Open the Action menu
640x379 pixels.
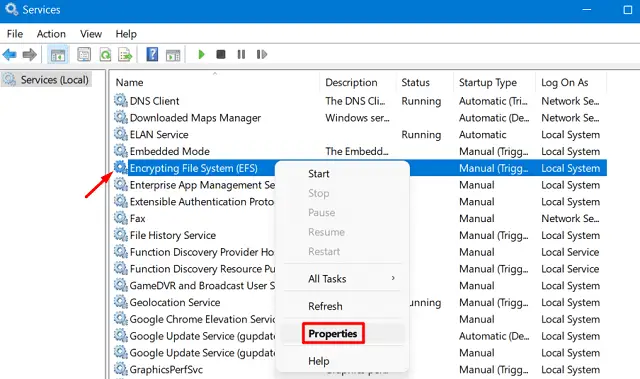tap(51, 34)
